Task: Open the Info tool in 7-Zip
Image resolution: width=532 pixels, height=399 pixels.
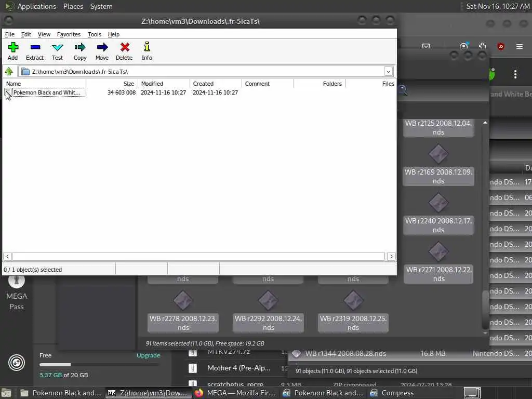Action: pyautogui.click(x=147, y=51)
